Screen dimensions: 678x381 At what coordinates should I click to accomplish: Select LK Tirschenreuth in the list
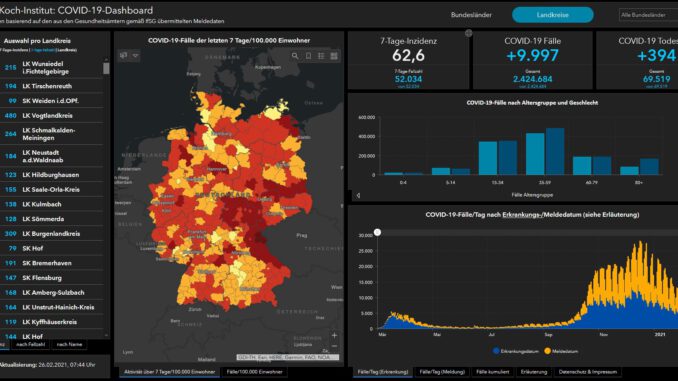pos(52,86)
